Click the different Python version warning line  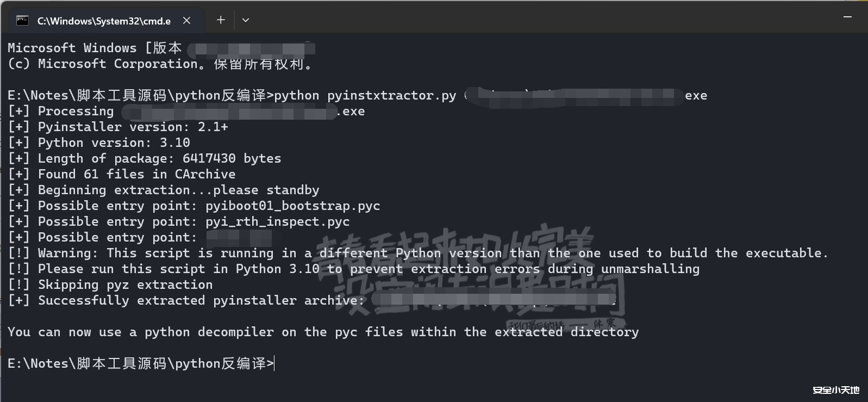click(419, 253)
